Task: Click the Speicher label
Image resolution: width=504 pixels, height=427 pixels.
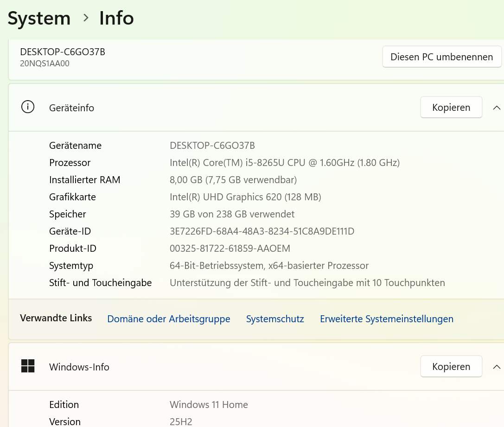Action: [68, 214]
